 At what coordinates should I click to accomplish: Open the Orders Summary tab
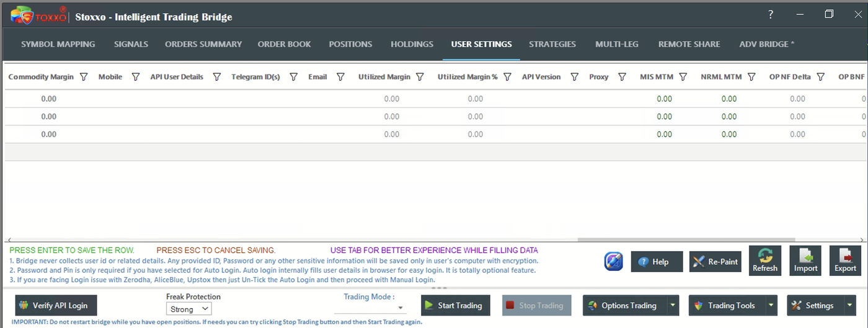(x=203, y=44)
